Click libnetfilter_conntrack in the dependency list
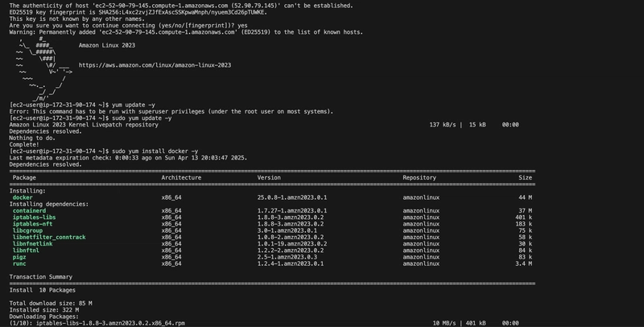Screen dimensions: 644x327 [49, 237]
